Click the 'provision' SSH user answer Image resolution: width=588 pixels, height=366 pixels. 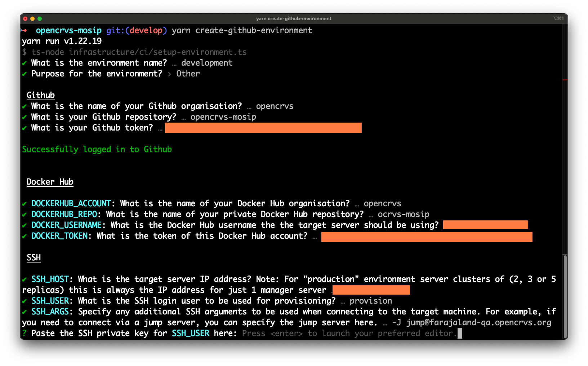371,301
